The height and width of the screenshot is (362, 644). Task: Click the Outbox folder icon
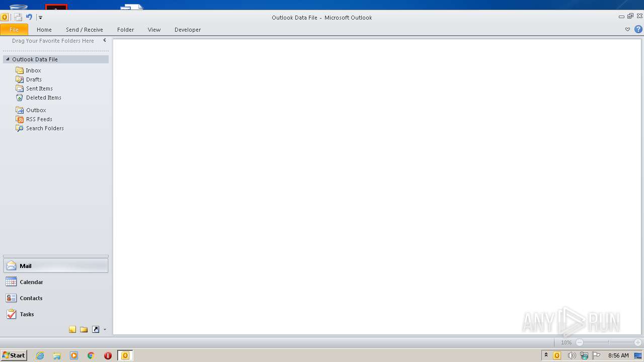20,110
